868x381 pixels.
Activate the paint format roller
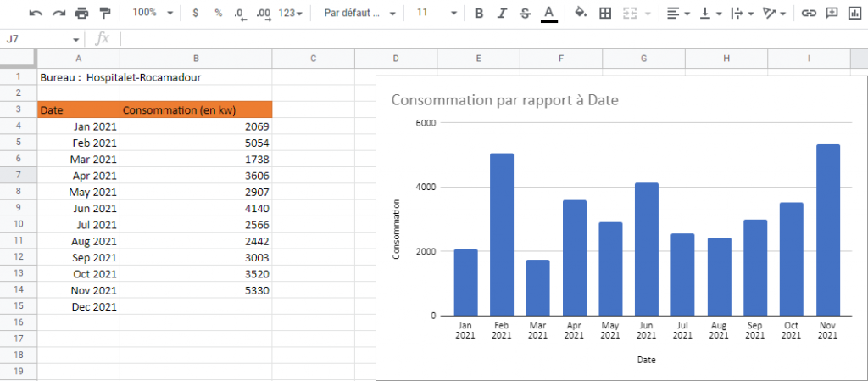pos(104,14)
